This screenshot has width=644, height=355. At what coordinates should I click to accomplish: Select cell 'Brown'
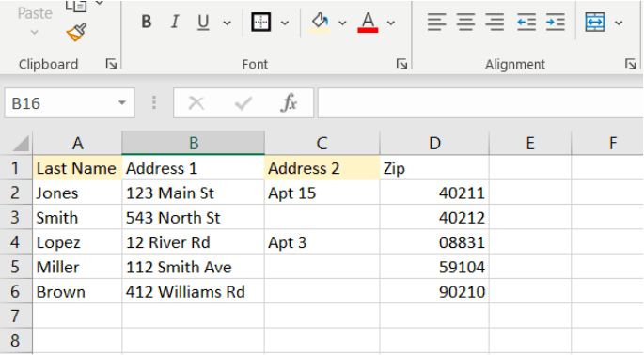[x=77, y=291]
